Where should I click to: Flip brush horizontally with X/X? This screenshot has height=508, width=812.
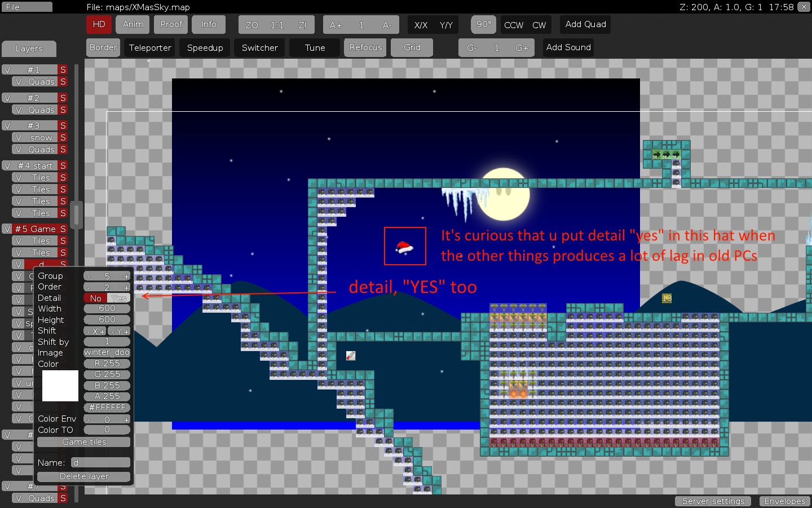[x=422, y=25]
